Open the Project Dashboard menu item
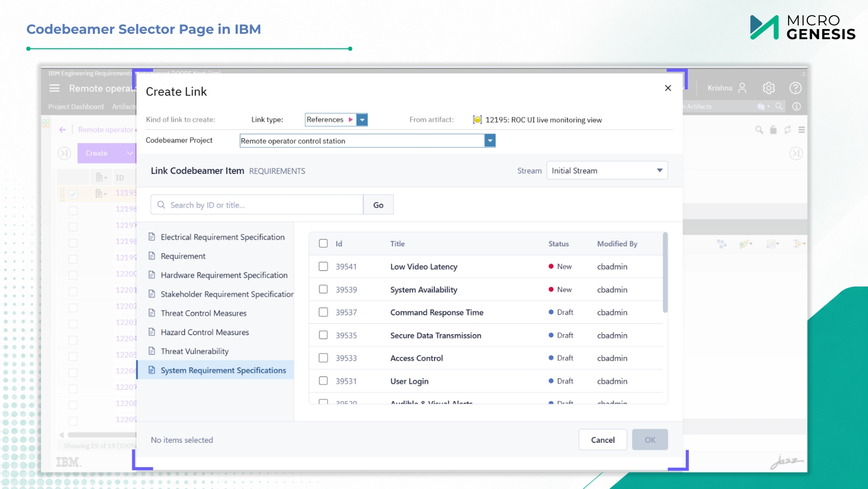This screenshot has width=868, height=489. point(76,107)
